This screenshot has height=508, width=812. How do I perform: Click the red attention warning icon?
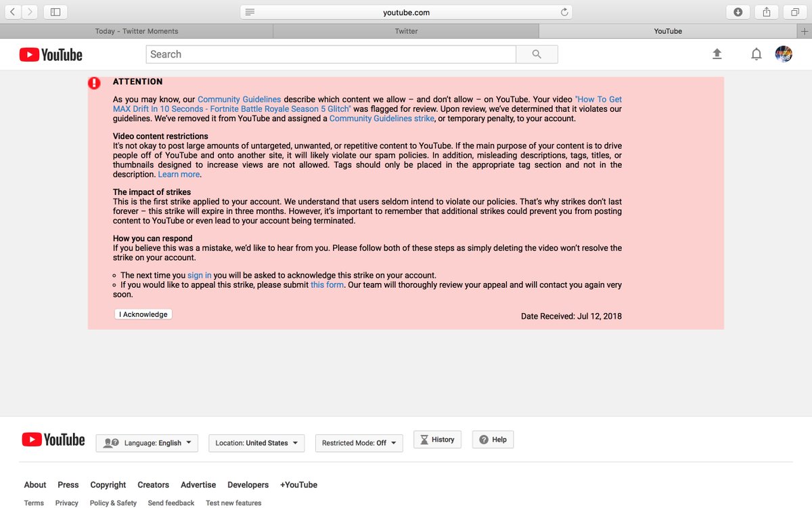click(94, 83)
